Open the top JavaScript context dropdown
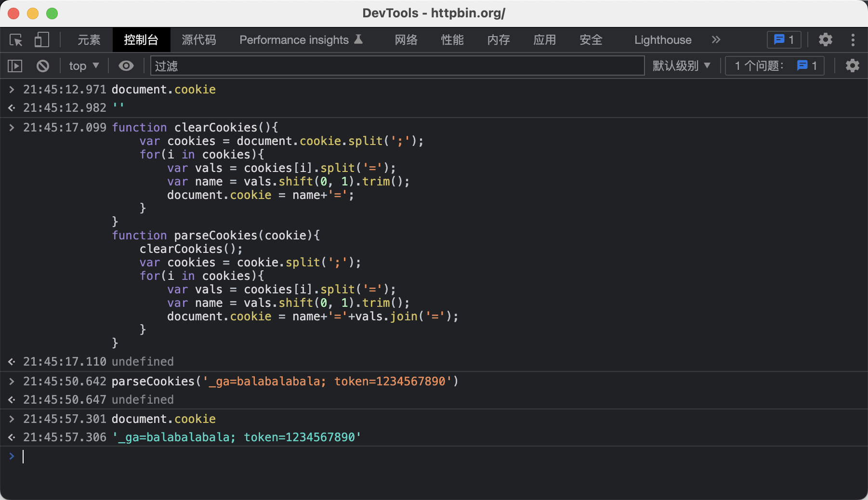The image size is (868, 500). click(x=84, y=66)
